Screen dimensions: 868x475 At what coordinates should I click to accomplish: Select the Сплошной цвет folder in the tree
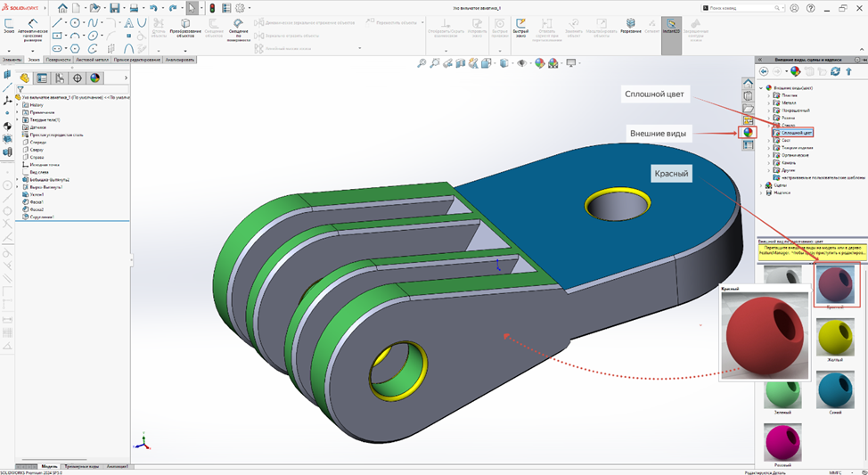(x=797, y=132)
